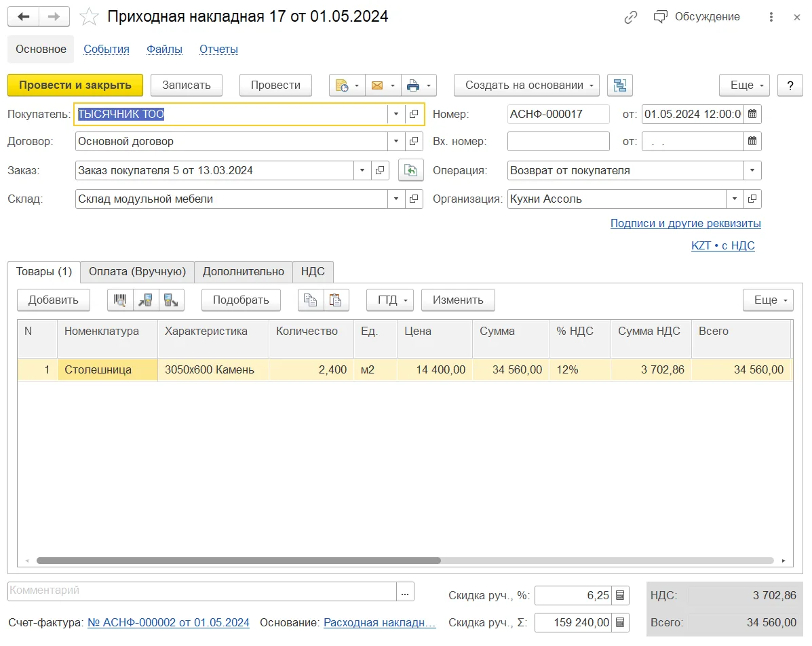Open calendar for incoming number date
This screenshot has height=646, width=812.
coord(752,141)
